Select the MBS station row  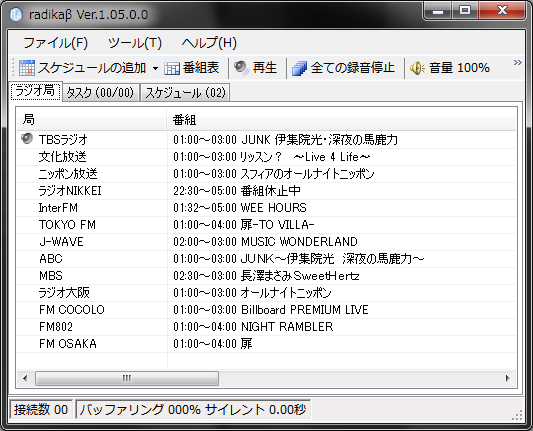(x=266, y=276)
